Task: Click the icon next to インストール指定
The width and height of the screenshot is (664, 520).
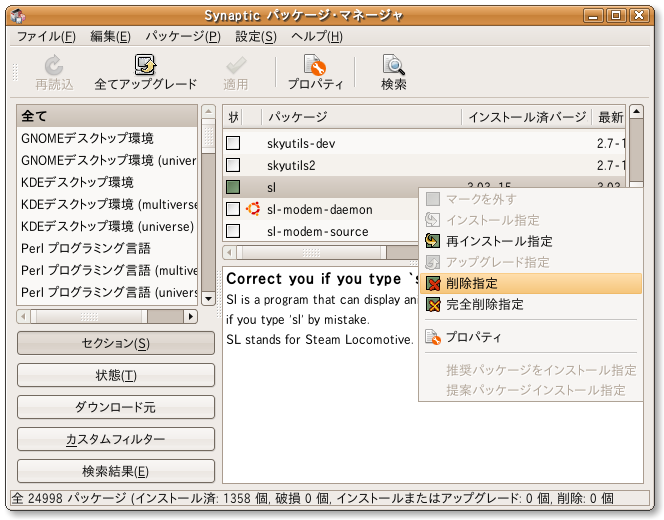Action: pos(432,220)
